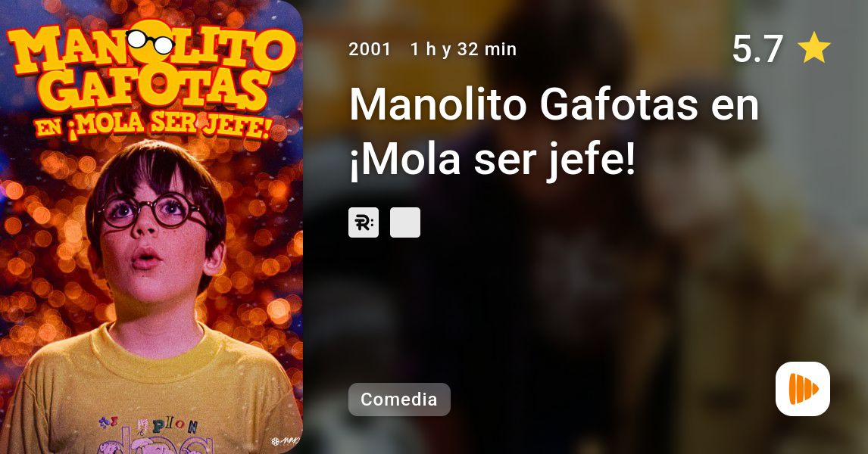This screenshot has width=868, height=454.
Task: Click the '1 h y 32 min' duration
Action: coord(464,49)
